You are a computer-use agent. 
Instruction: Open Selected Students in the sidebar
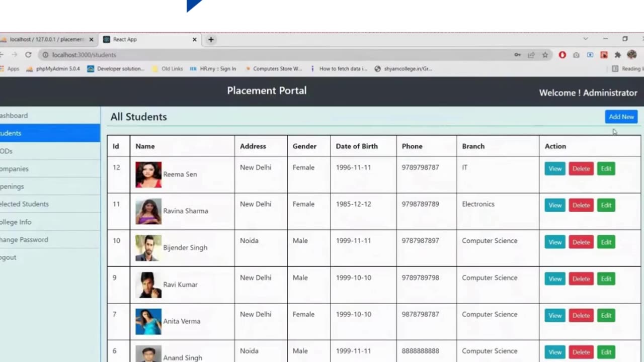(x=50, y=204)
